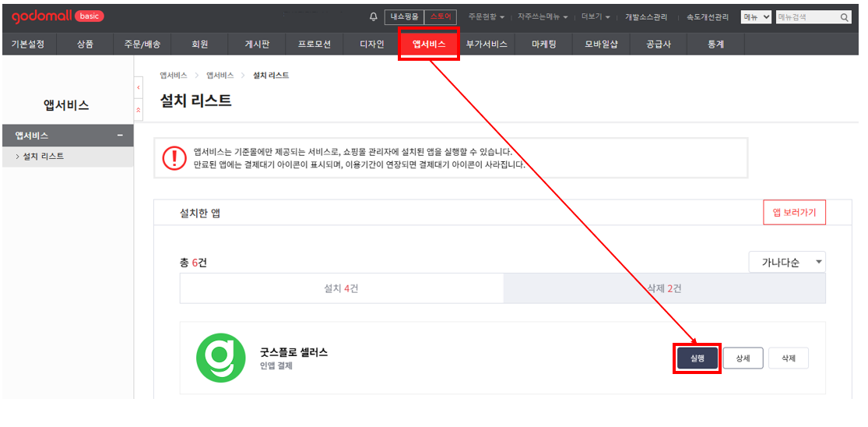Viewport: 868px width, 427px height.
Task: Open the 메뉴 search type select box
Action: click(755, 17)
